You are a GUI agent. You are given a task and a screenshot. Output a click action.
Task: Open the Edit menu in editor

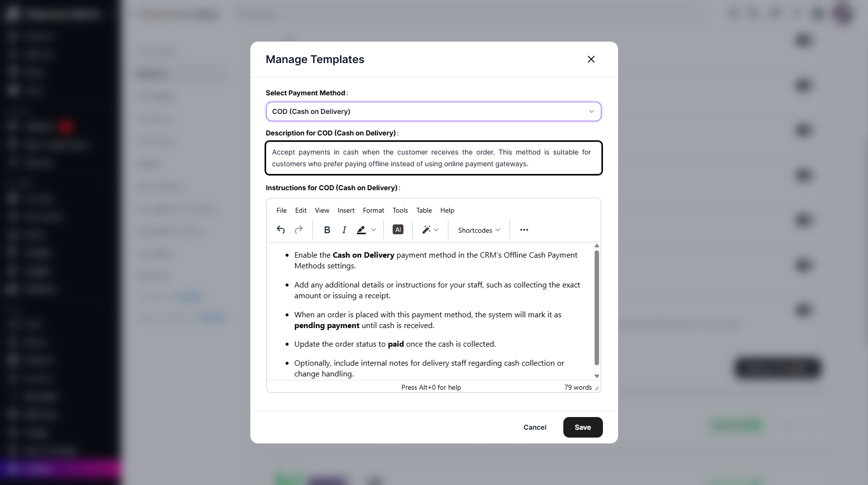(x=301, y=210)
